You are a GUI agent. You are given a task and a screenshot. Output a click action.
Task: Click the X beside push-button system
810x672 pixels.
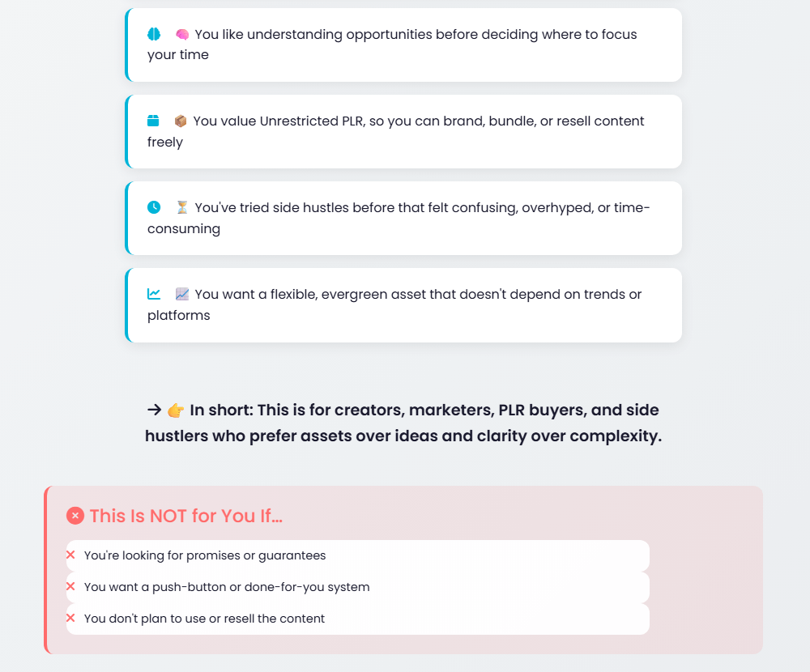71,587
